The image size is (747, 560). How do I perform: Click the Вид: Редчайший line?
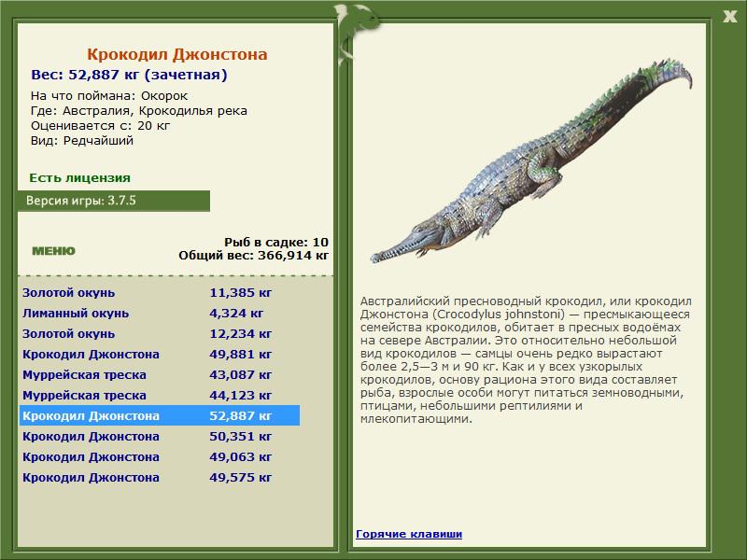(82, 141)
